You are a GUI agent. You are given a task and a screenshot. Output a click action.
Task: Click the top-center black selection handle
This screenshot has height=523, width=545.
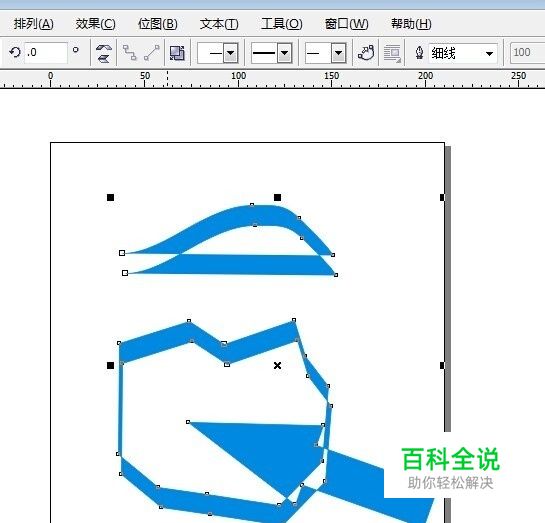coord(277,197)
